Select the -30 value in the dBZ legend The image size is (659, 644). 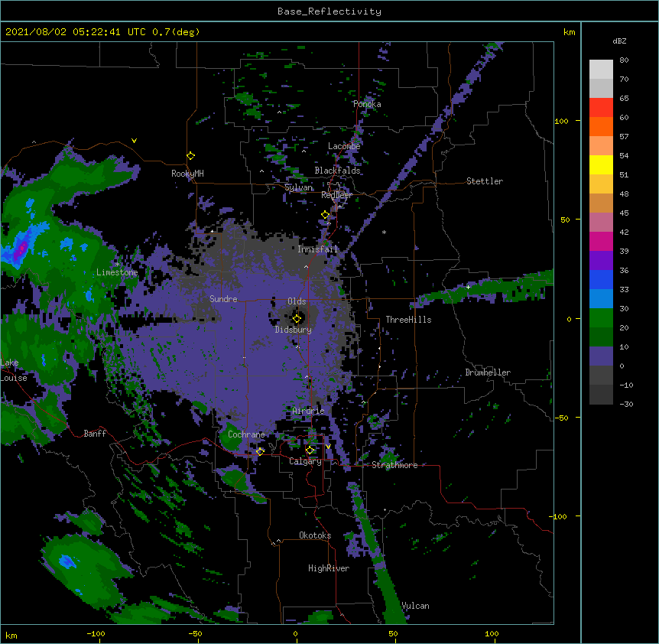[626, 404]
